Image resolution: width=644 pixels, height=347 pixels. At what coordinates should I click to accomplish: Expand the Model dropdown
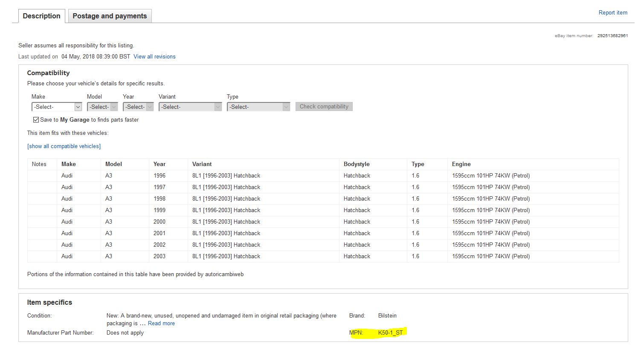(x=102, y=107)
